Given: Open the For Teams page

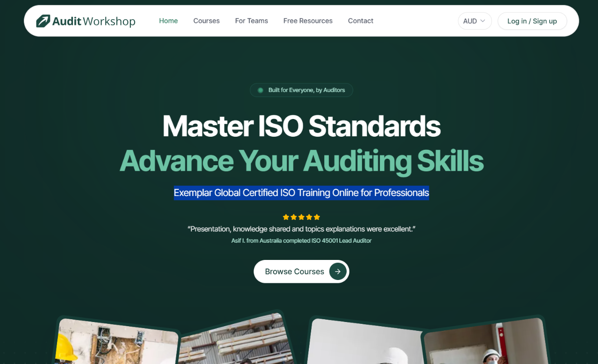Looking at the screenshot, I should [251, 21].
